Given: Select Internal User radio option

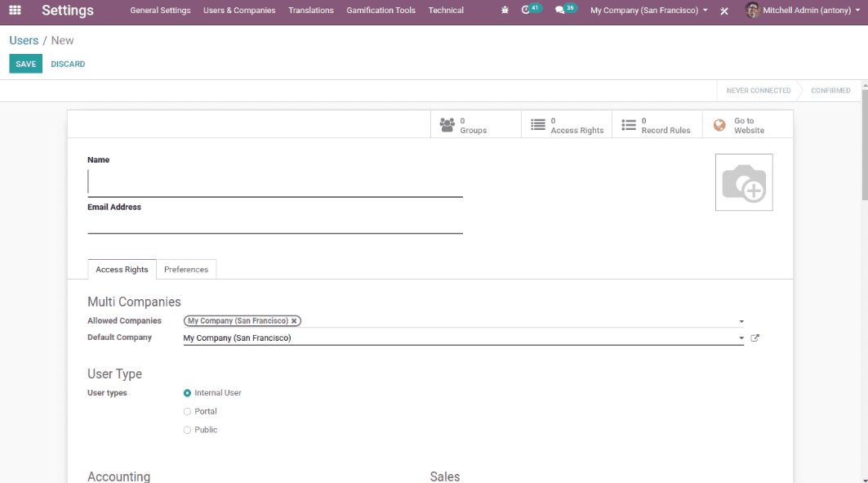Looking at the screenshot, I should 187,393.
